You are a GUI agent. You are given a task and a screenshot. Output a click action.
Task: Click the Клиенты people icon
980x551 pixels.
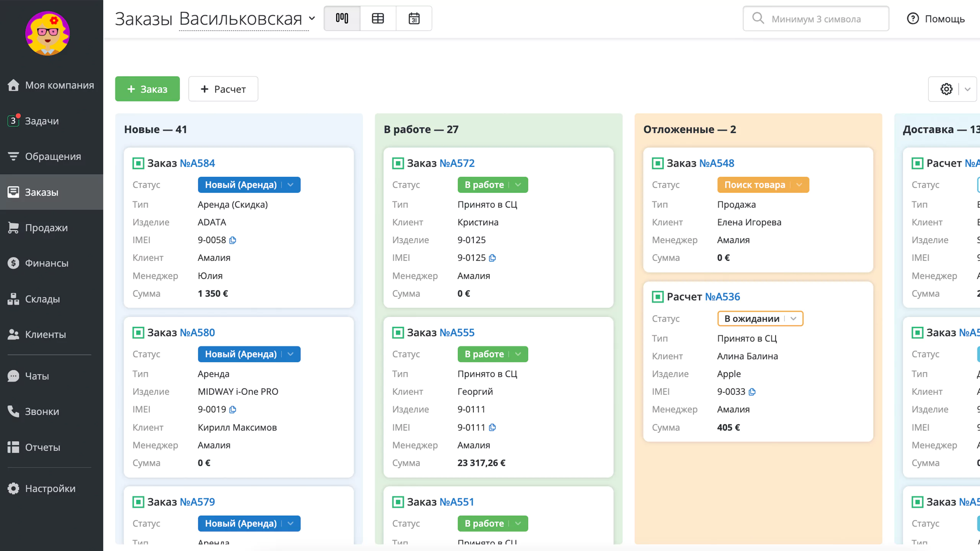13,334
